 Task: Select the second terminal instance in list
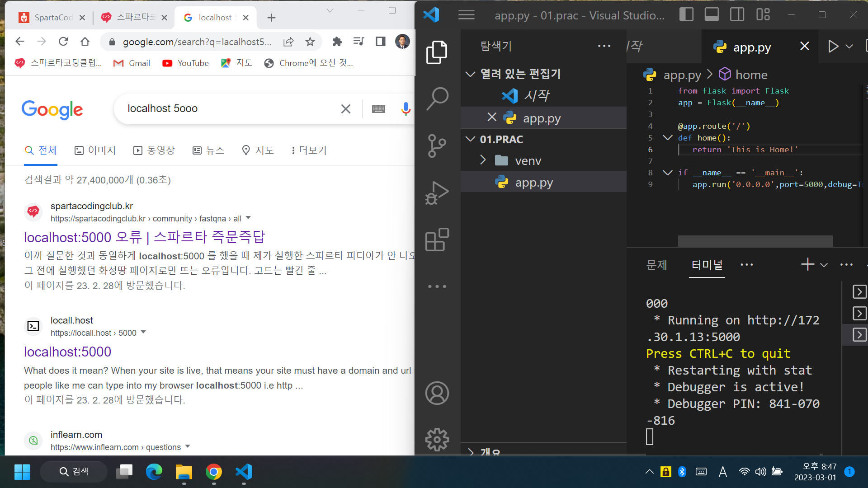point(859,313)
